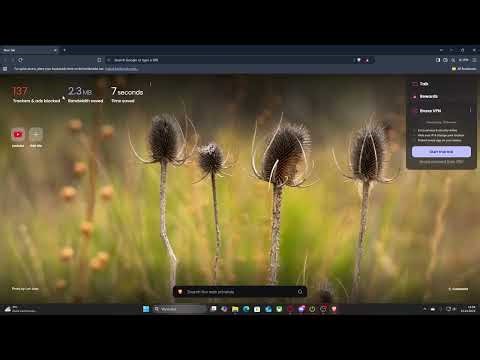Image resolution: width=480 pixels, height=360 pixels.
Task: Show hidden system tray icons chevron
Action: coord(425,309)
